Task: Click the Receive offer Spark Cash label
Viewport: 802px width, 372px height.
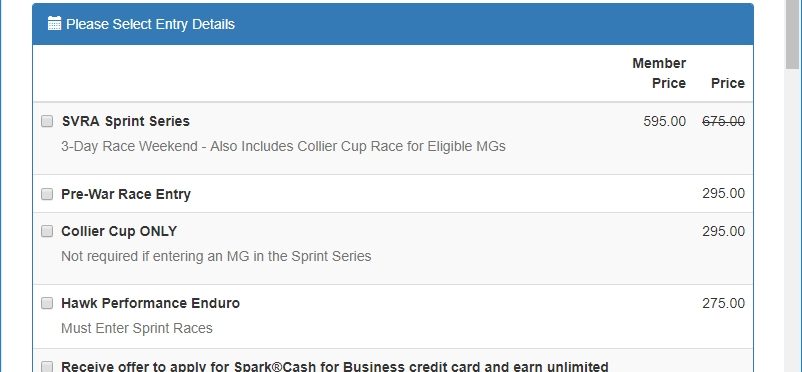Action: click(x=335, y=366)
